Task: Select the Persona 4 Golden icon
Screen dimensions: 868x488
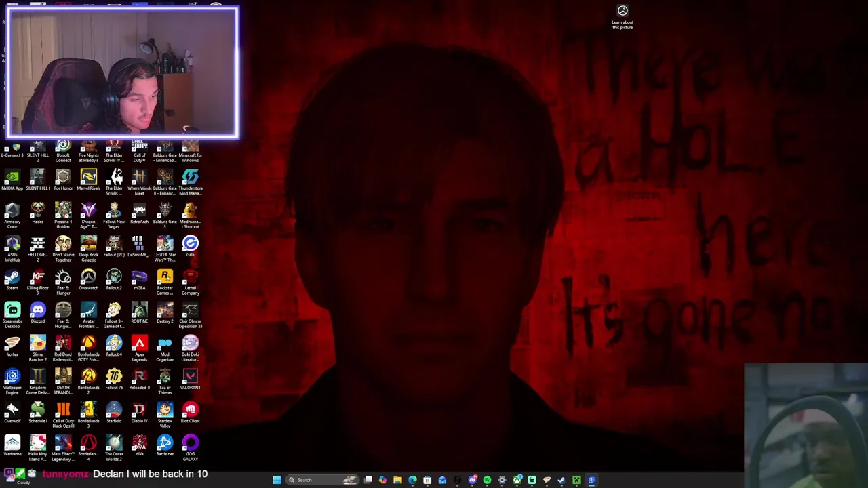Action: coord(63,215)
